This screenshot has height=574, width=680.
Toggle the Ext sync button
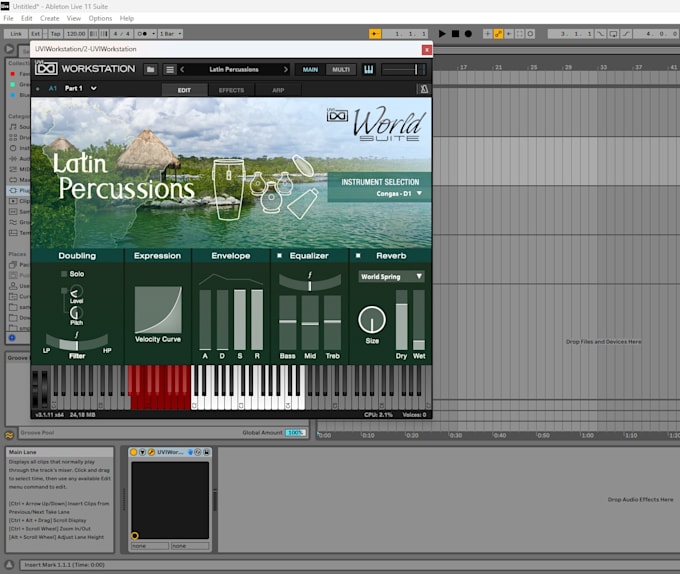(35, 33)
